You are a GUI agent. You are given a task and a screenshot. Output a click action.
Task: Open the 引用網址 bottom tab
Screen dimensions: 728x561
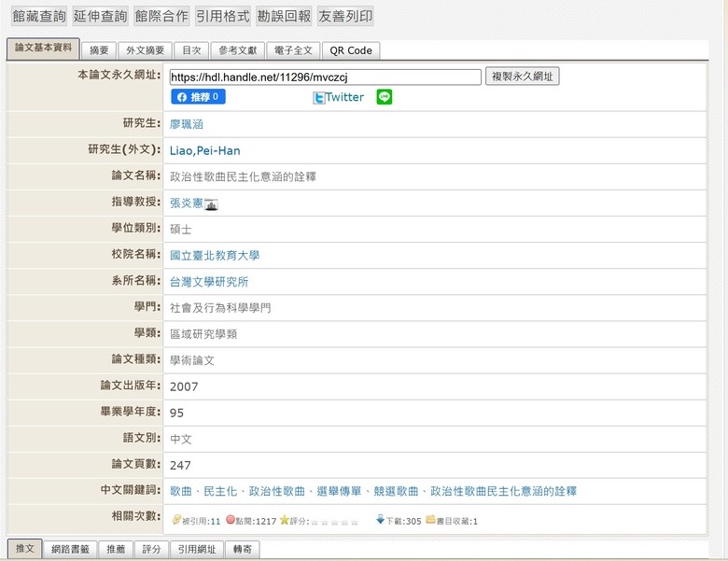(x=197, y=550)
